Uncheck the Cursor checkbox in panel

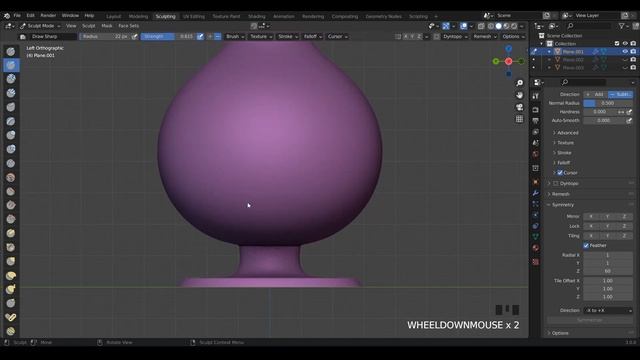pyautogui.click(x=560, y=173)
